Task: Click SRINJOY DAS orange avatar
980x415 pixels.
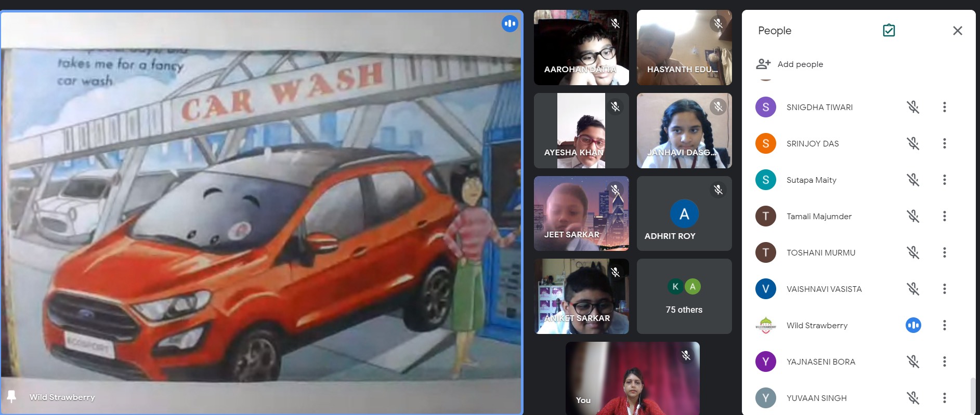Action: pyautogui.click(x=766, y=143)
